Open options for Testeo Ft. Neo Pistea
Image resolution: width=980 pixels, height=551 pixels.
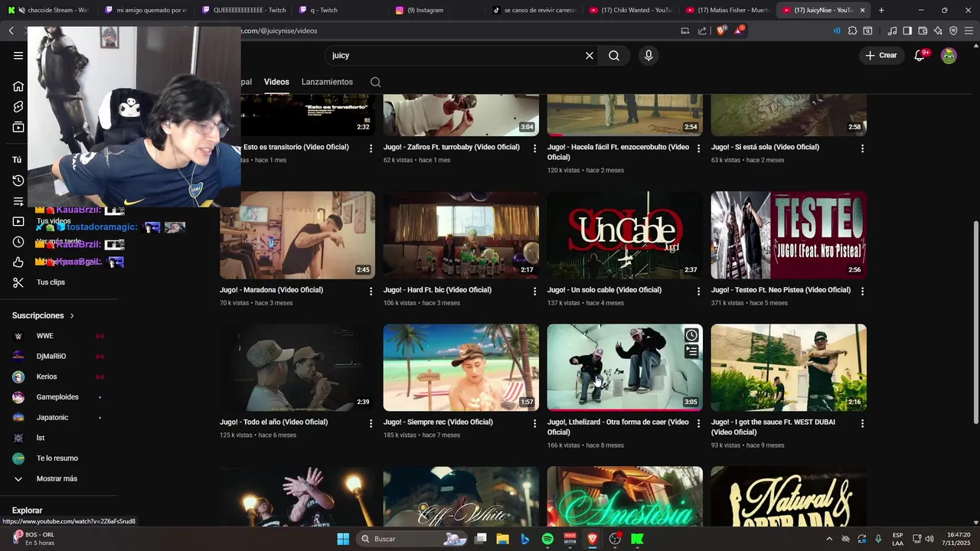tap(862, 292)
